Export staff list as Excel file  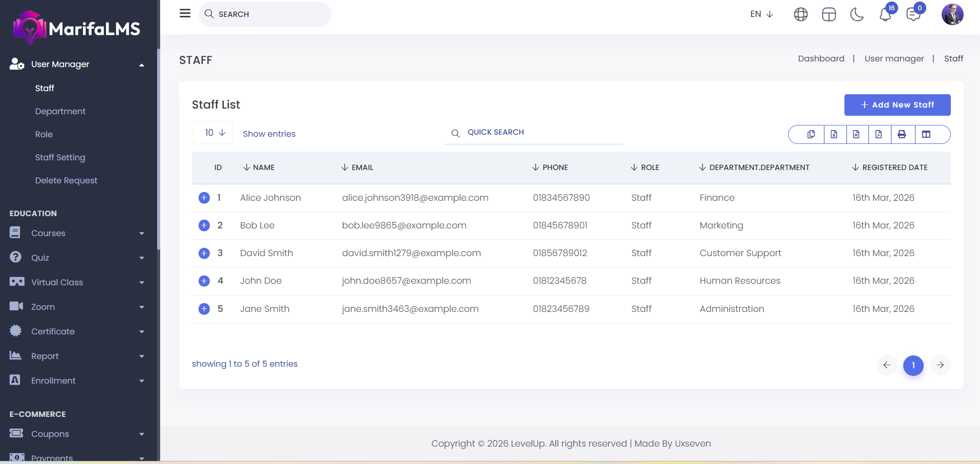[834, 134]
